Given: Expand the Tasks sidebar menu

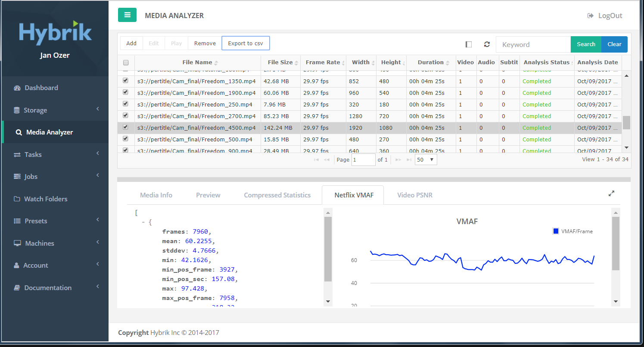Looking at the screenshot, I should (98, 153).
